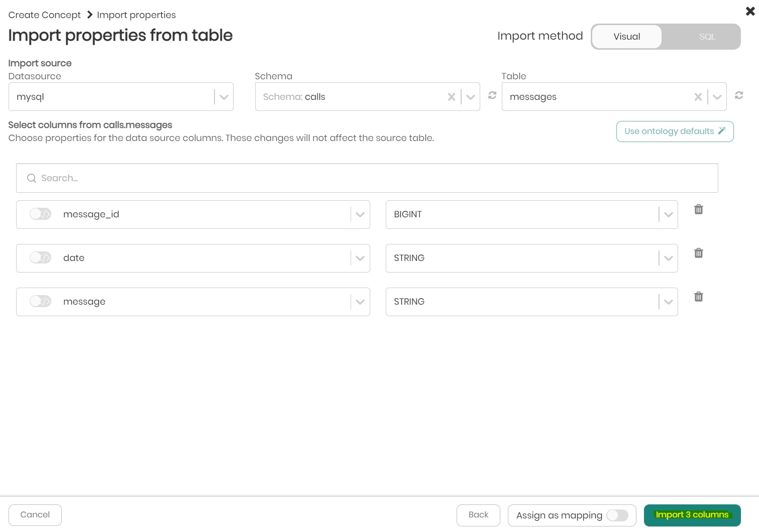Clear the selected schema calls

point(451,97)
